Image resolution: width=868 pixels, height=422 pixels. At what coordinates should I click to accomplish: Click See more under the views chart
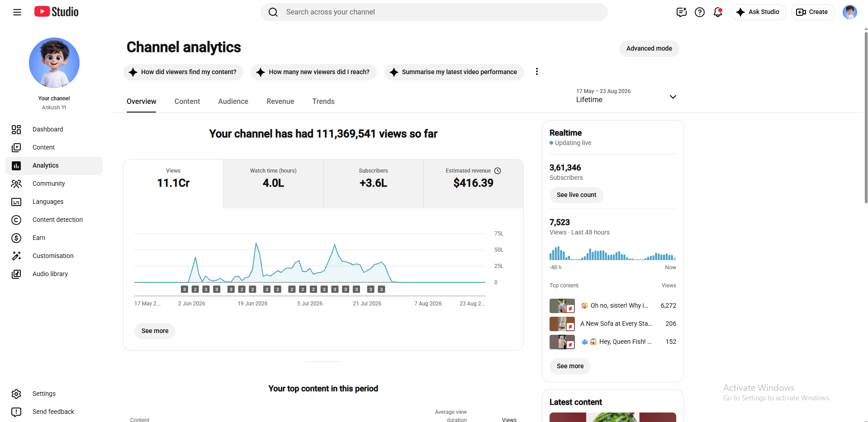155,331
